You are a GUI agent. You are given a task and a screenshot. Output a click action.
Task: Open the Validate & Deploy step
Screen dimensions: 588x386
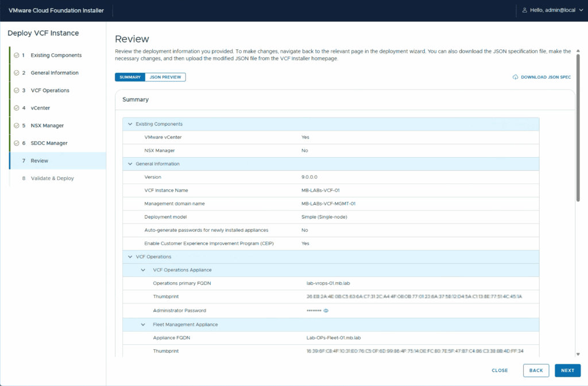coord(52,178)
